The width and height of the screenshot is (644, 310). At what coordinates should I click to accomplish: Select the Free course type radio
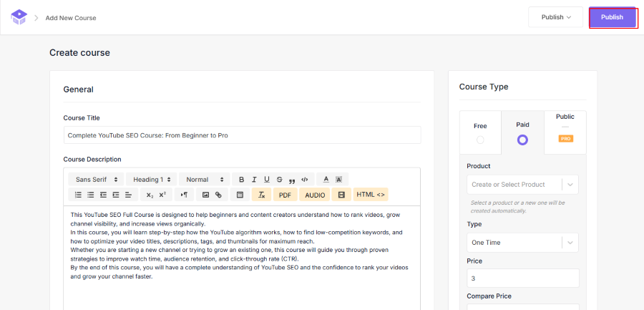pyautogui.click(x=480, y=140)
